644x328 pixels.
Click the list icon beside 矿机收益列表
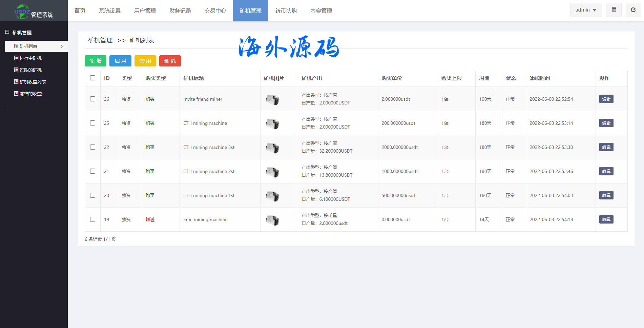pyautogui.click(x=16, y=82)
